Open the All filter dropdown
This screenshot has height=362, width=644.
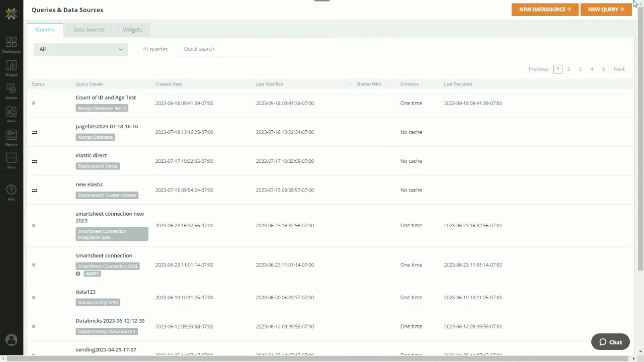coord(80,49)
